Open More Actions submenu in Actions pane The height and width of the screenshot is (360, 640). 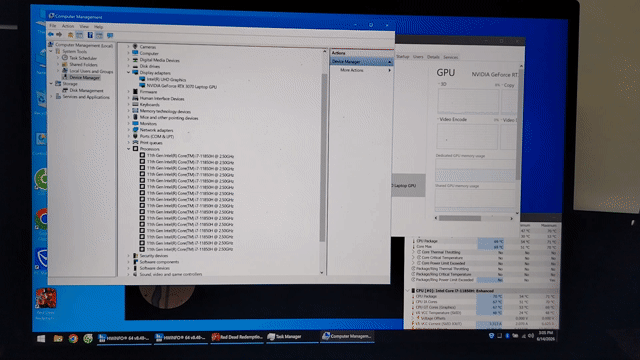click(361, 70)
